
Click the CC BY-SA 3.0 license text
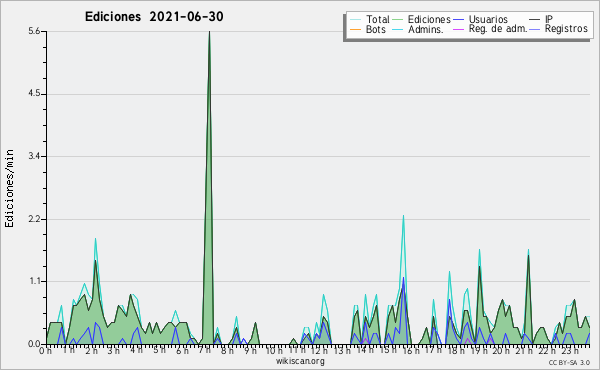pos(569,362)
